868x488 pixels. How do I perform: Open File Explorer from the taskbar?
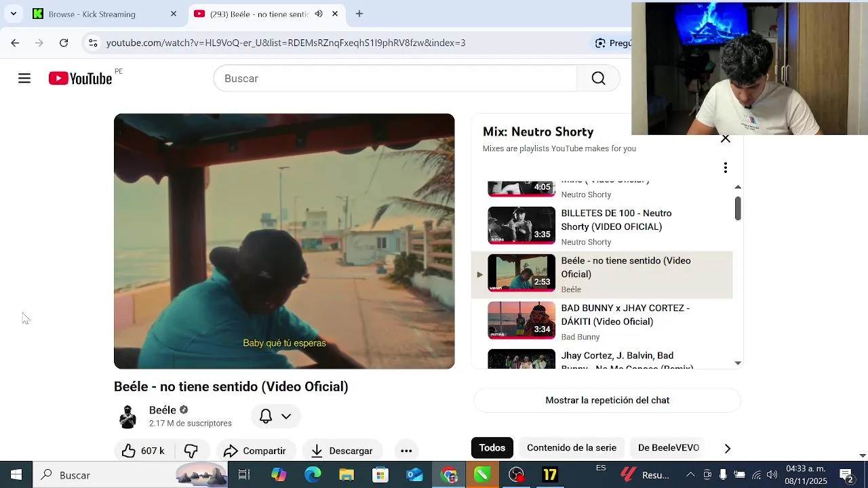[347, 475]
